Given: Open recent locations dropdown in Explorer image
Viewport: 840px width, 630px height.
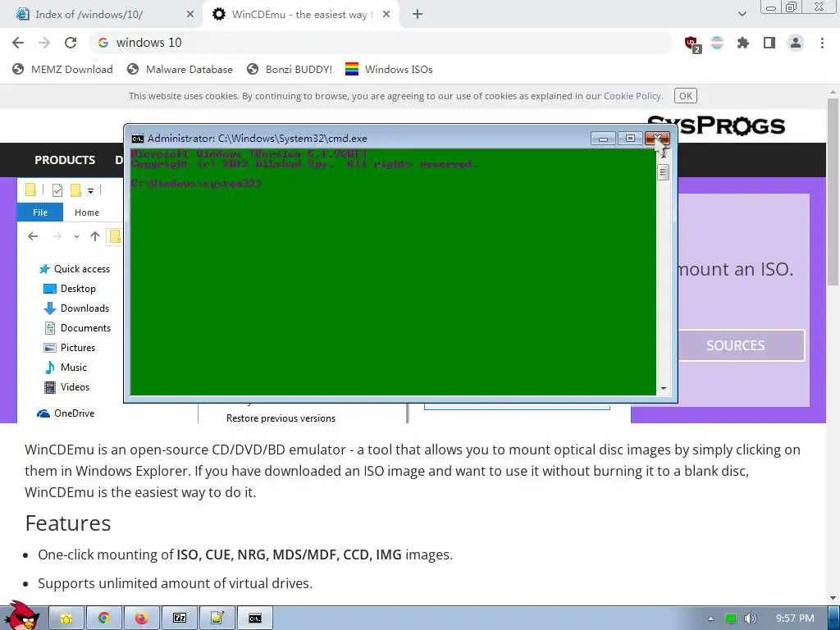Looking at the screenshot, I should pos(76,236).
